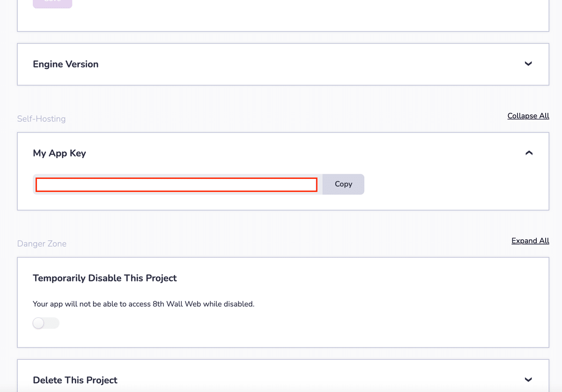Expand the Engine Version chevron arrow
562x392 pixels.
pos(528,64)
